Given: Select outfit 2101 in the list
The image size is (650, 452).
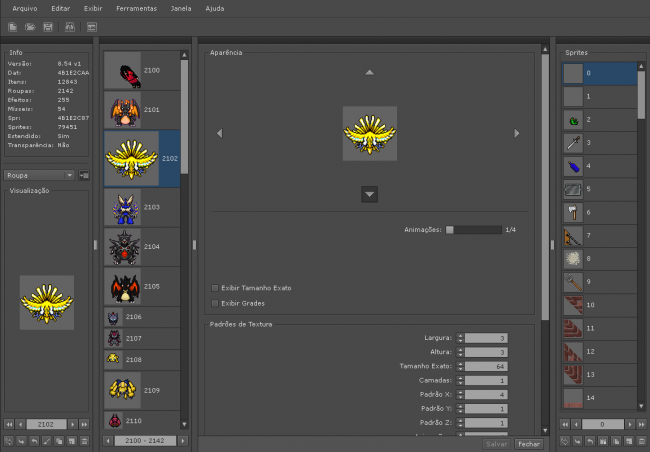Looking at the screenshot, I should coord(142,110).
